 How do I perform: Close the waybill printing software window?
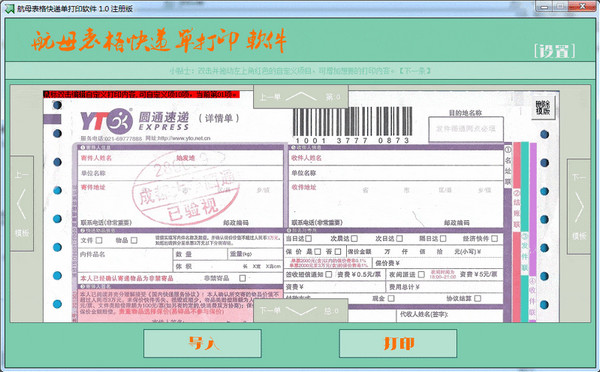582,7
